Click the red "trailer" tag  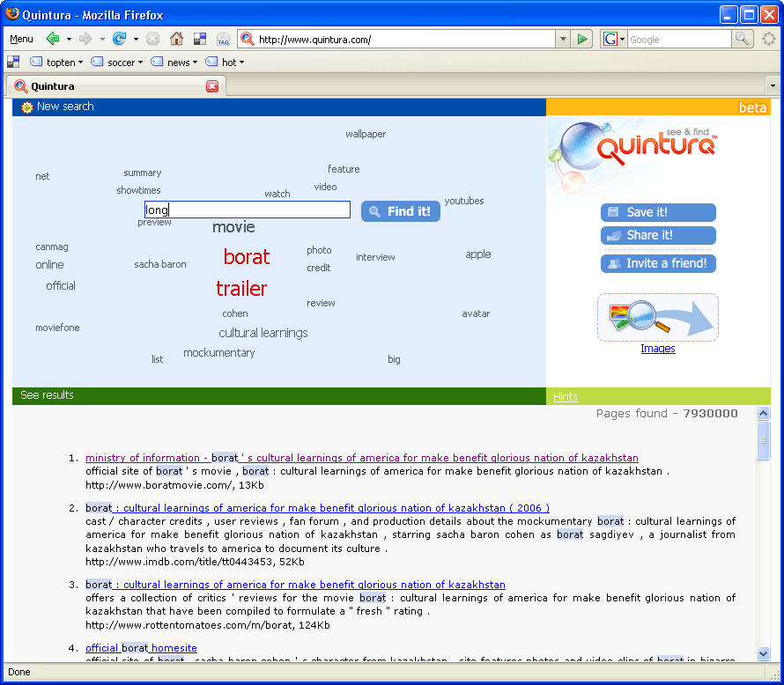click(241, 289)
